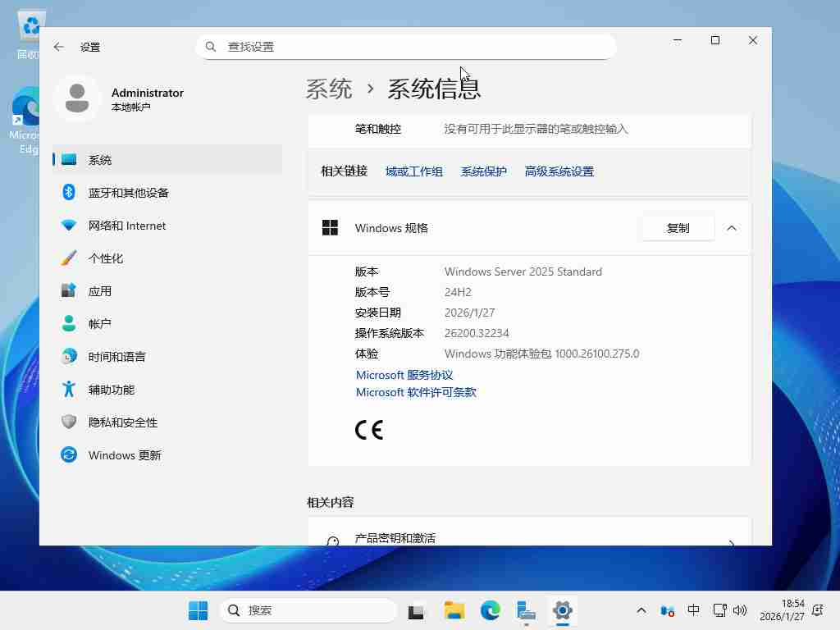Click the network icon in the system tray
840x630 pixels.
click(719, 611)
